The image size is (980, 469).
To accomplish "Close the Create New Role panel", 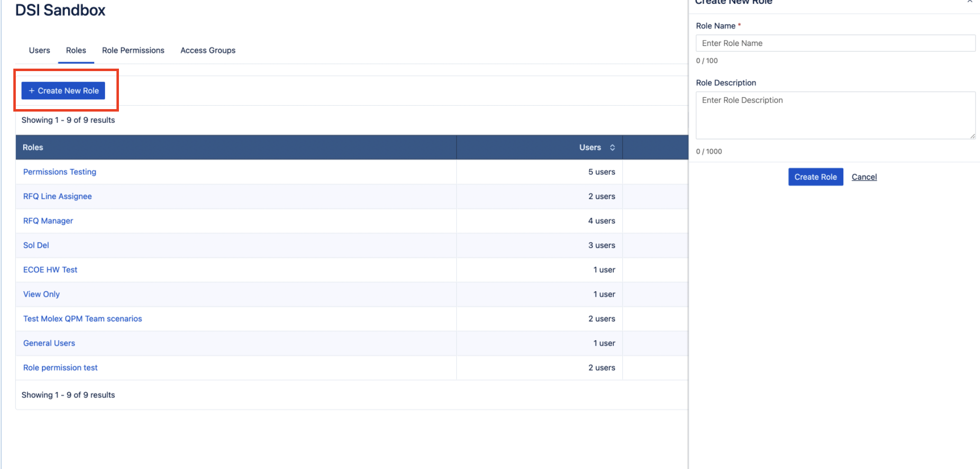I will [970, 2].
